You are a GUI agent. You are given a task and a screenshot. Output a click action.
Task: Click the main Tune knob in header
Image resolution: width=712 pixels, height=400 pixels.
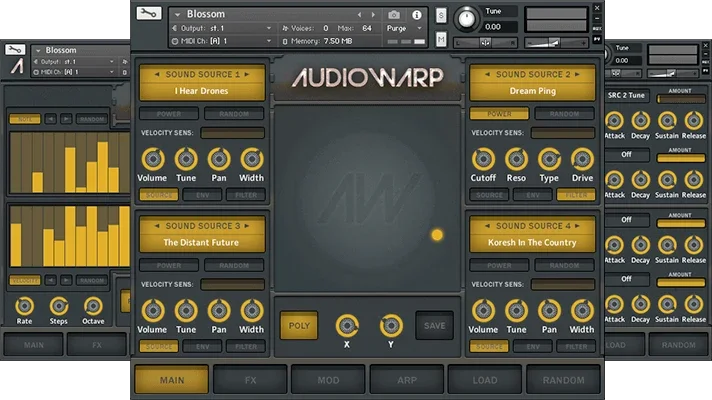point(466,19)
